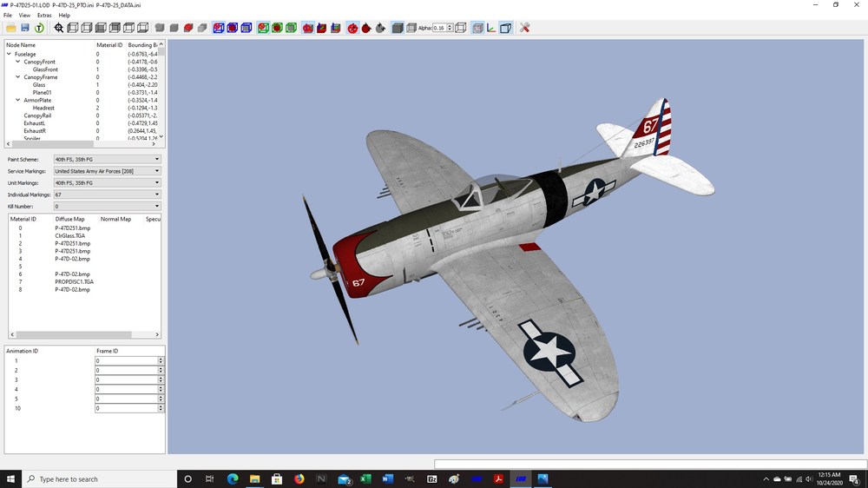The height and width of the screenshot is (488, 868).
Task: Increase Animation 1 frame ID spinner
Action: (x=161, y=359)
